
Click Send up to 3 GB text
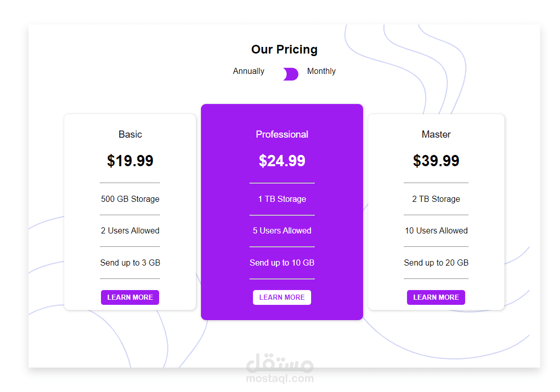130,263
